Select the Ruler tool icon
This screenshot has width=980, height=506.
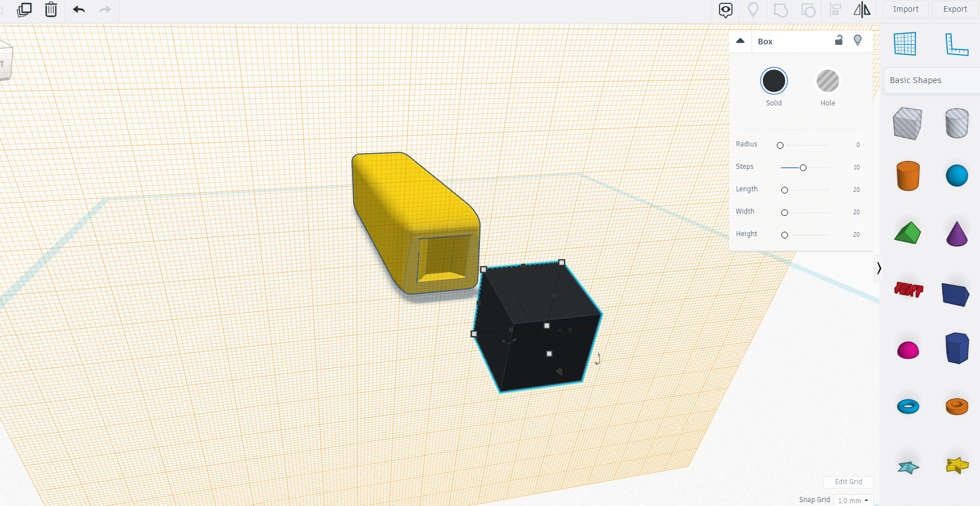956,44
